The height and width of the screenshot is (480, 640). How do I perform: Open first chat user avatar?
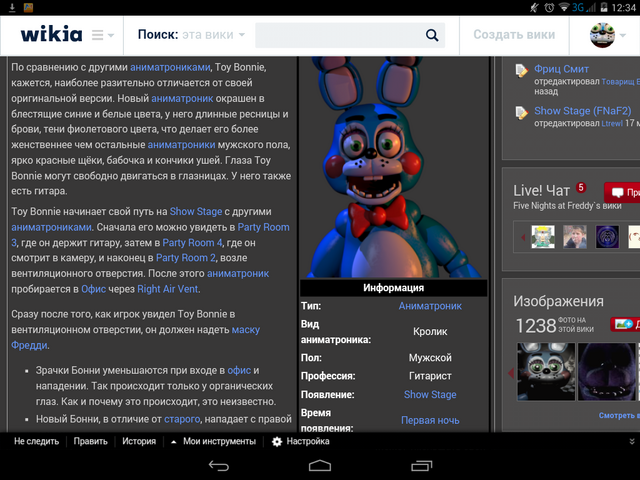543,237
